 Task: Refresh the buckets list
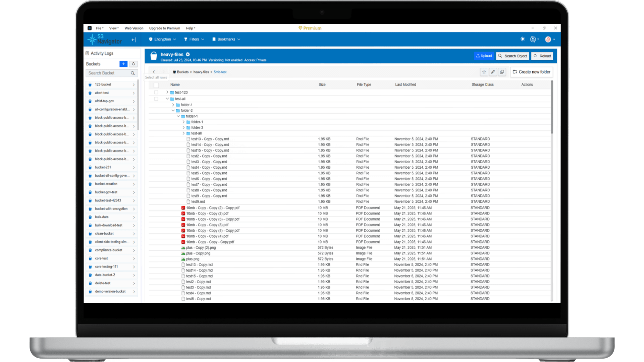point(133,64)
